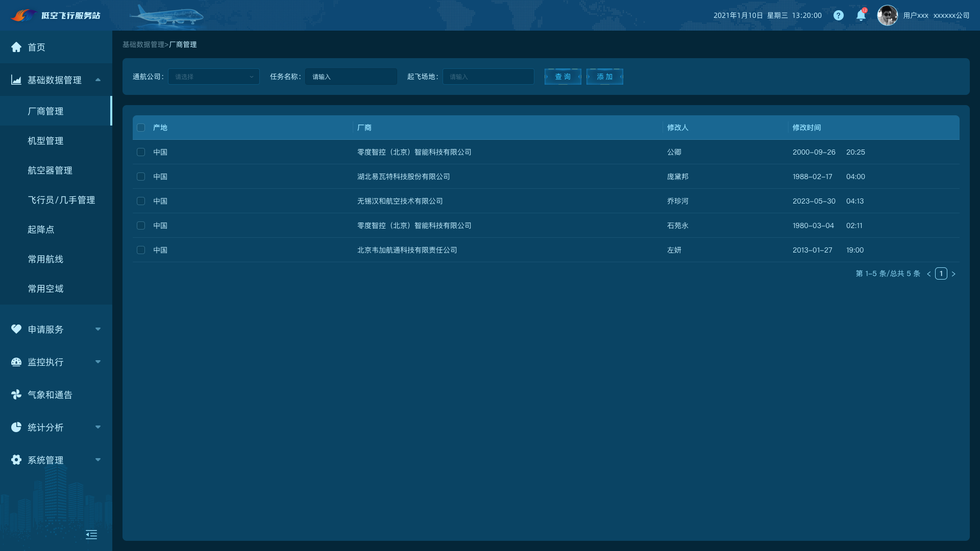Click the 查询 button

coord(563,77)
